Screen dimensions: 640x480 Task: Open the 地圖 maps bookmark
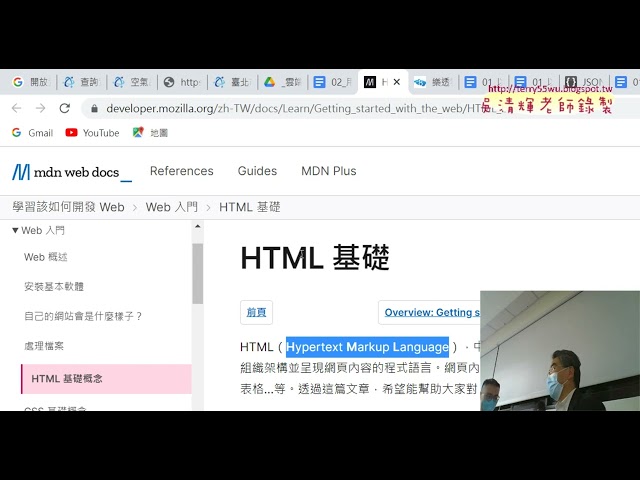coord(150,133)
